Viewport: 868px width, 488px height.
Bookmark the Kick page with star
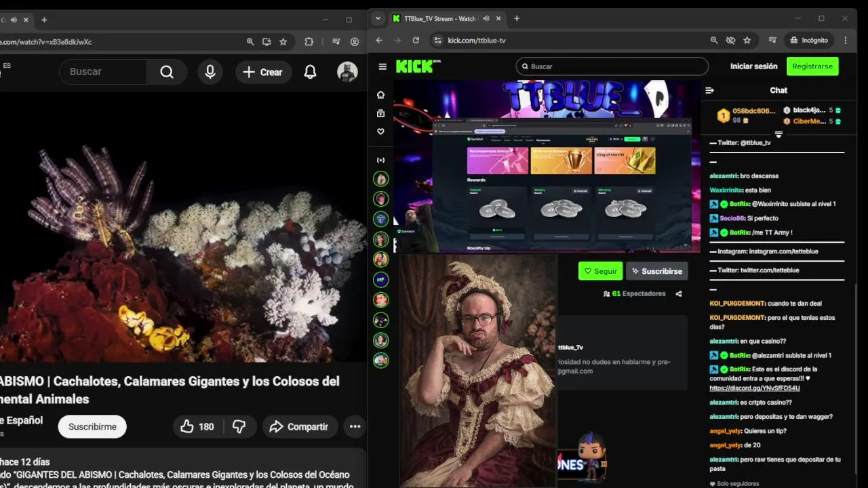(747, 41)
